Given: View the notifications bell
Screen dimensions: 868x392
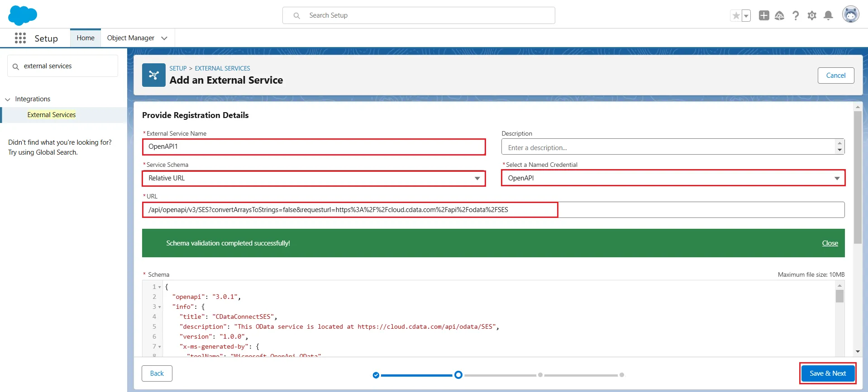Looking at the screenshot, I should 828,16.
